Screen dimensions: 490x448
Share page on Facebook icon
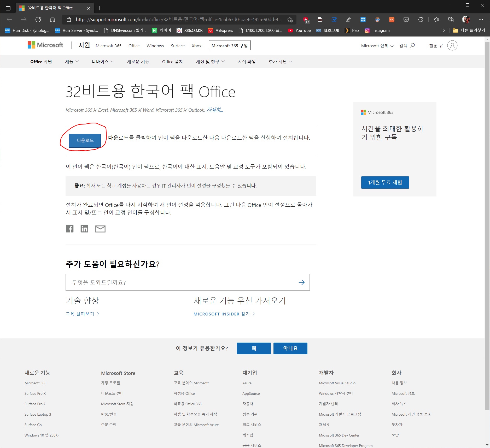69,229
